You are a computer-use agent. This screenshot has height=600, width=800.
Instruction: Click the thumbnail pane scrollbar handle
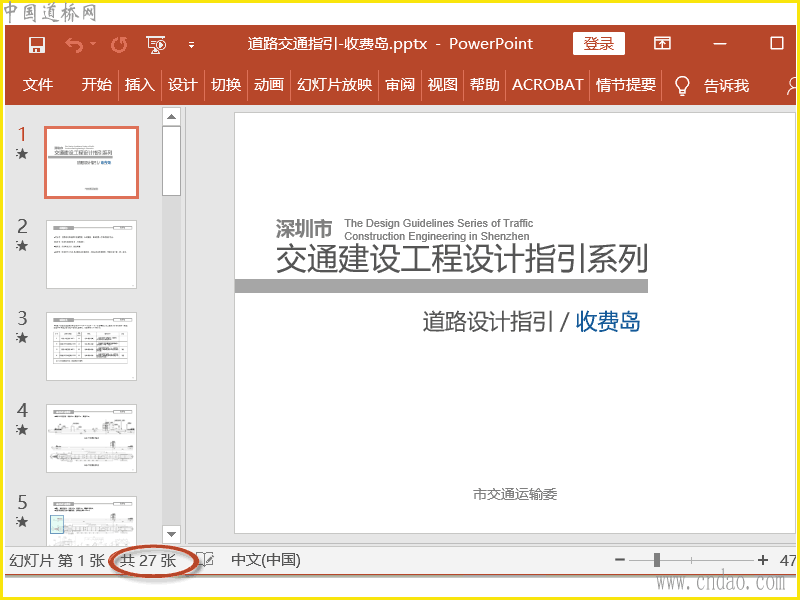coord(171,161)
